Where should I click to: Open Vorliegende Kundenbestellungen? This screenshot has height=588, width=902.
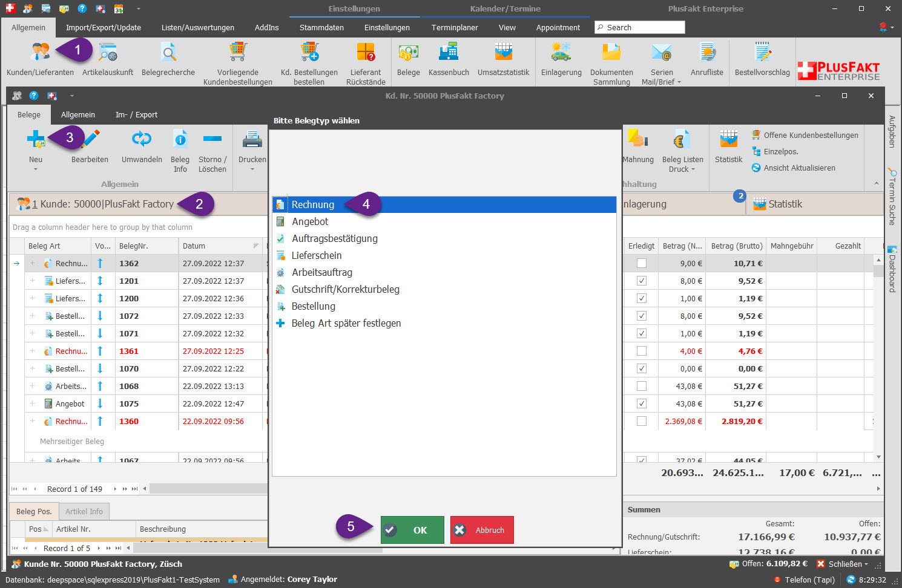point(238,63)
